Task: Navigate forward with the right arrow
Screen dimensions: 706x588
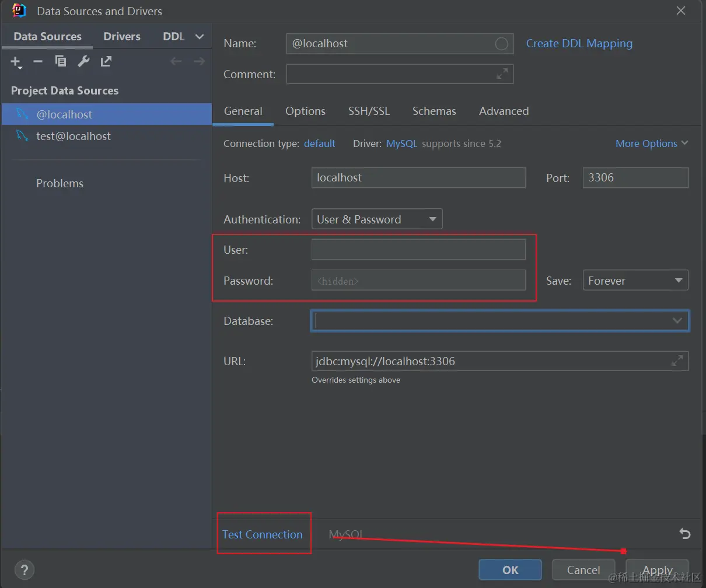Action: point(199,61)
